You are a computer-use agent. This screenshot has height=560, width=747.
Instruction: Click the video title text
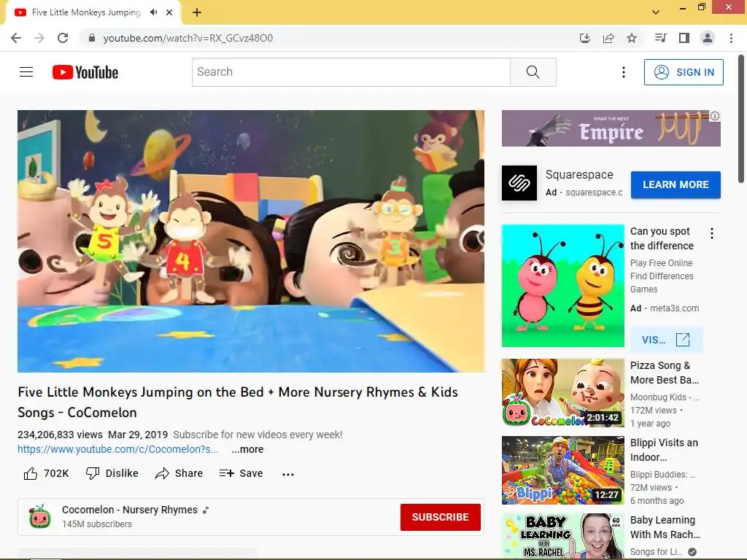(238, 402)
